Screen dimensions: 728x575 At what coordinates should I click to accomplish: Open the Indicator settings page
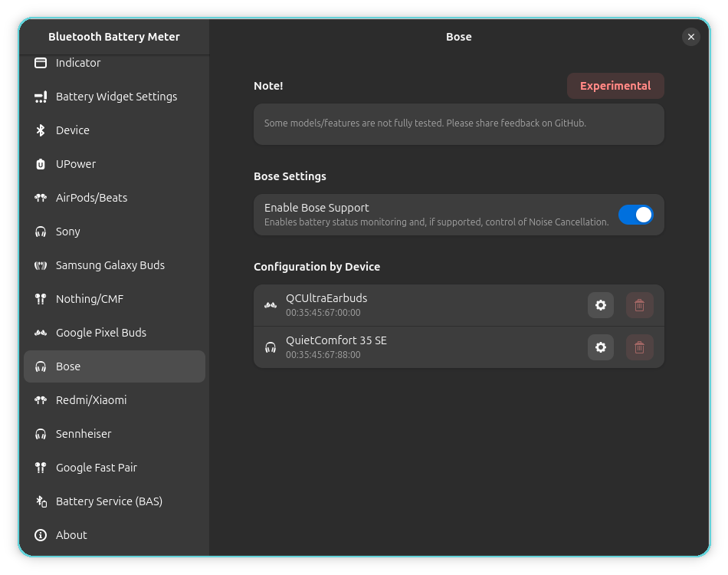point(114,63)
